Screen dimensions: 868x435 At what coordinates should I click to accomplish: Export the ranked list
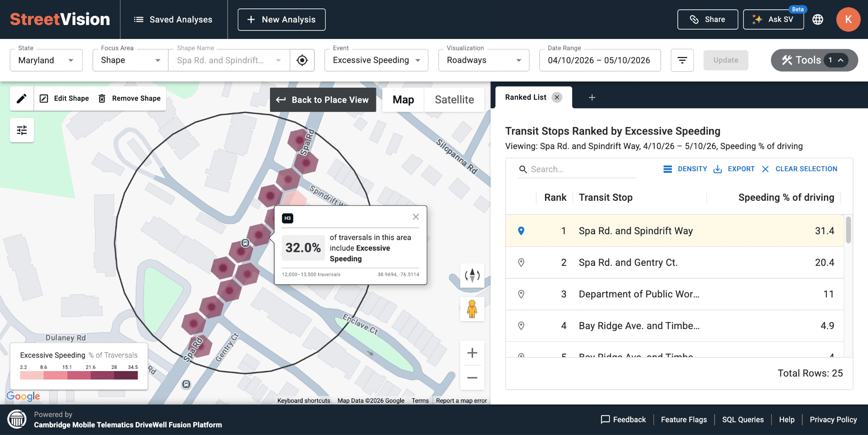[x=734, y=169]
